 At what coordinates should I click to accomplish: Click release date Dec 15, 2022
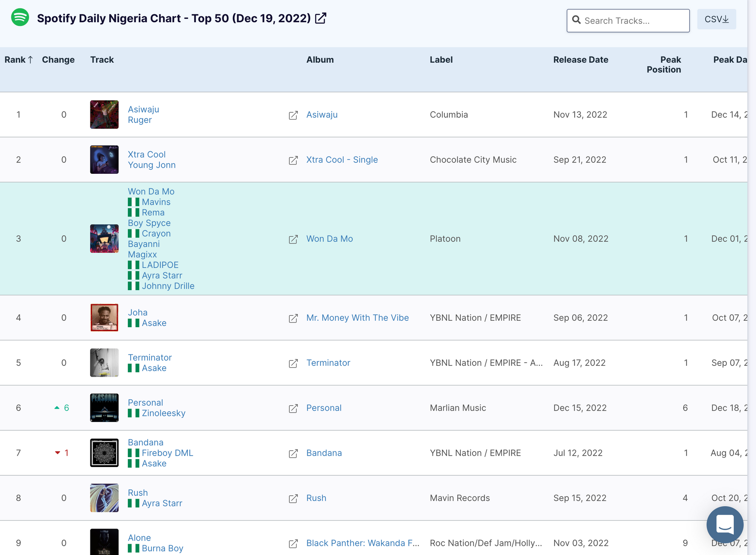pos(580,408)
